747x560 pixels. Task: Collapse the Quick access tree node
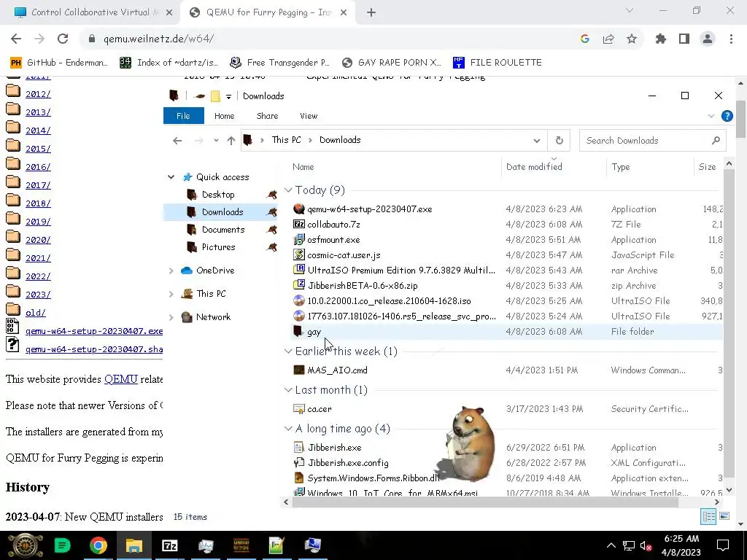[171, 177]
